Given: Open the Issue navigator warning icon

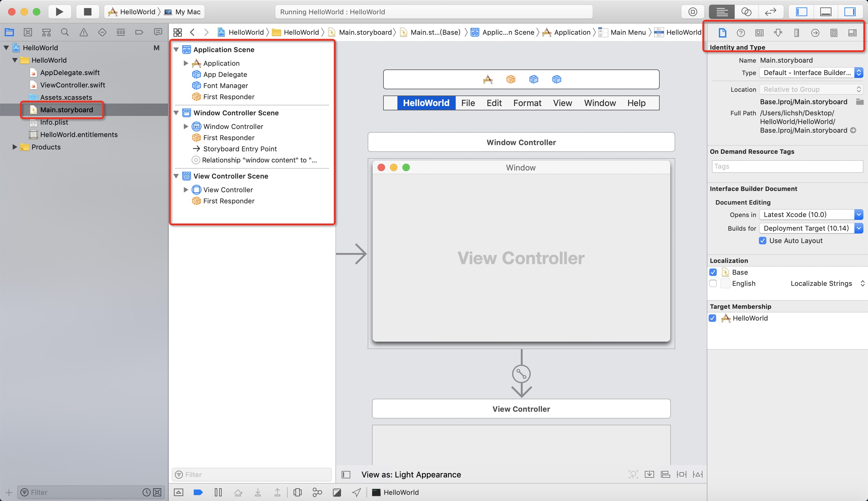Looking at the screenshot, I should [x=84, y=32].
